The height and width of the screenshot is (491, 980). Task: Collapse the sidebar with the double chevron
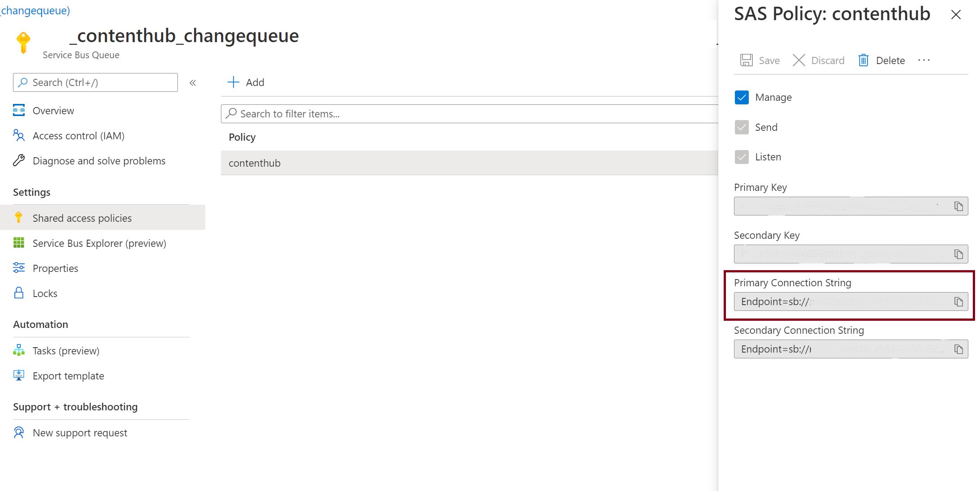[x=193, y=83]
